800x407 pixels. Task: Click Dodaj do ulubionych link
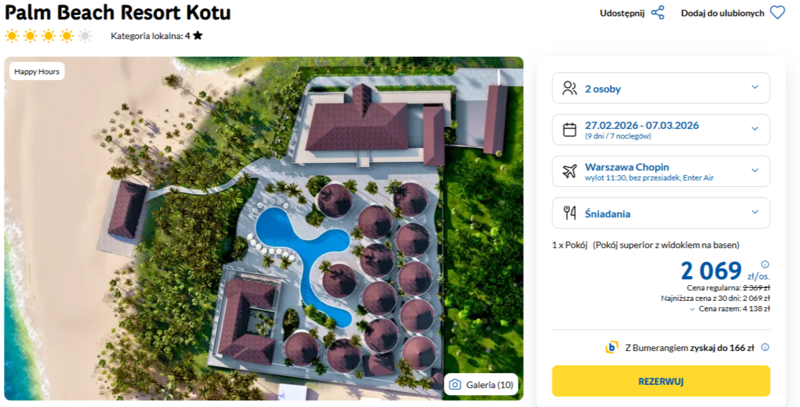coord(722,13)
